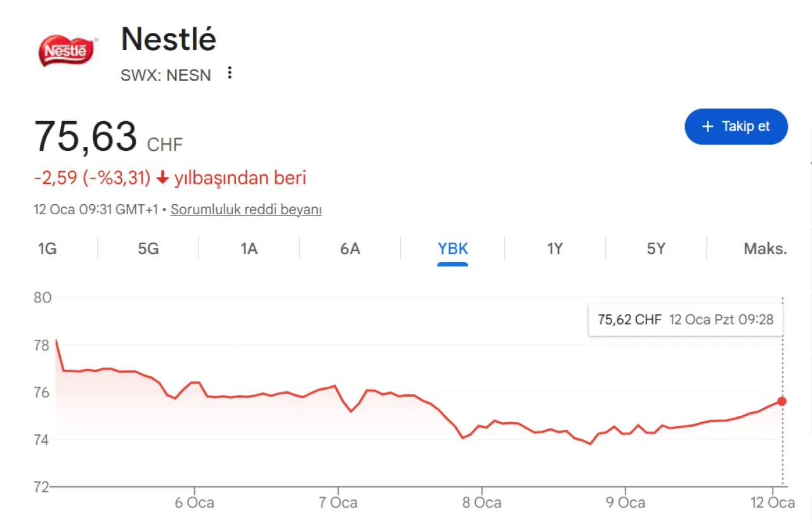
Task: Switch to the 5G time range
Action: click(x=148, y=249)
